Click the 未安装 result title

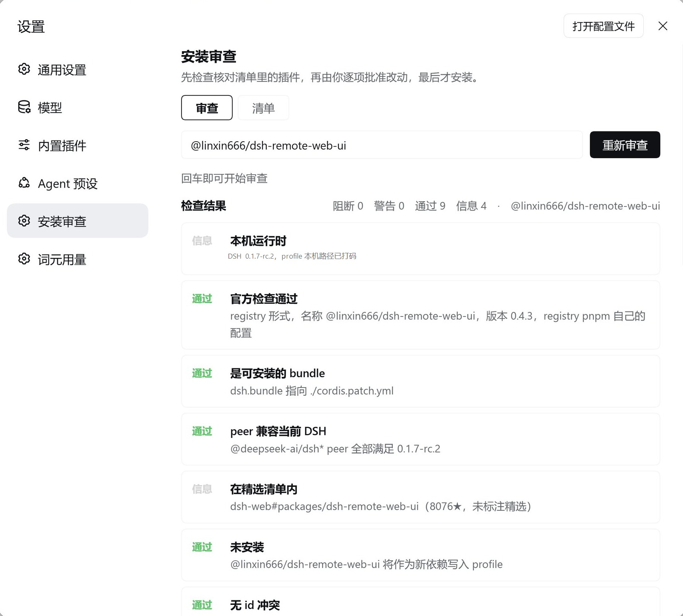tap(247, 547)
